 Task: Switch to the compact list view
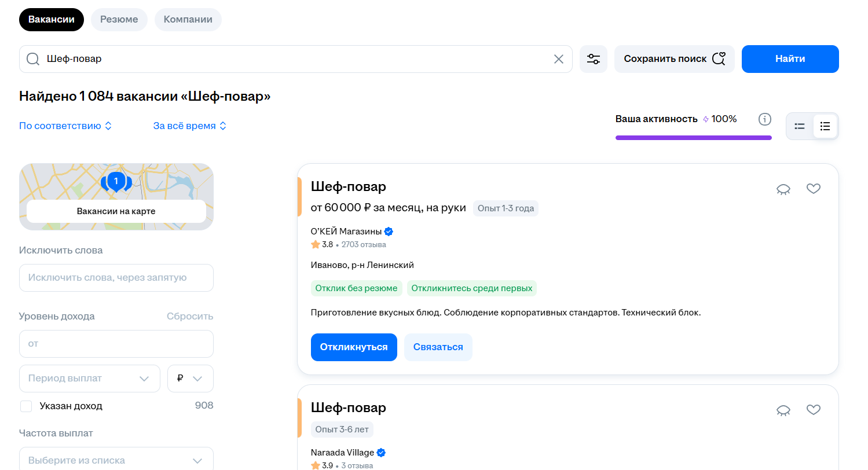click(x=800, y=126)
